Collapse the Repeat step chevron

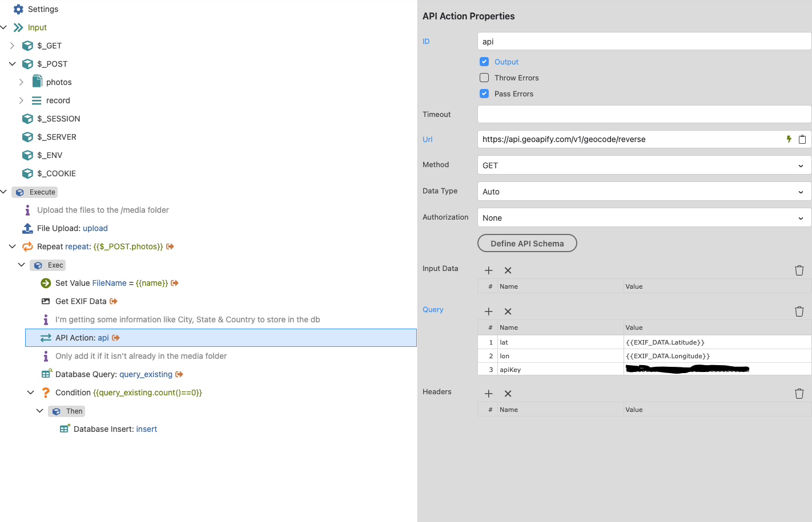[x=12, y=246]
